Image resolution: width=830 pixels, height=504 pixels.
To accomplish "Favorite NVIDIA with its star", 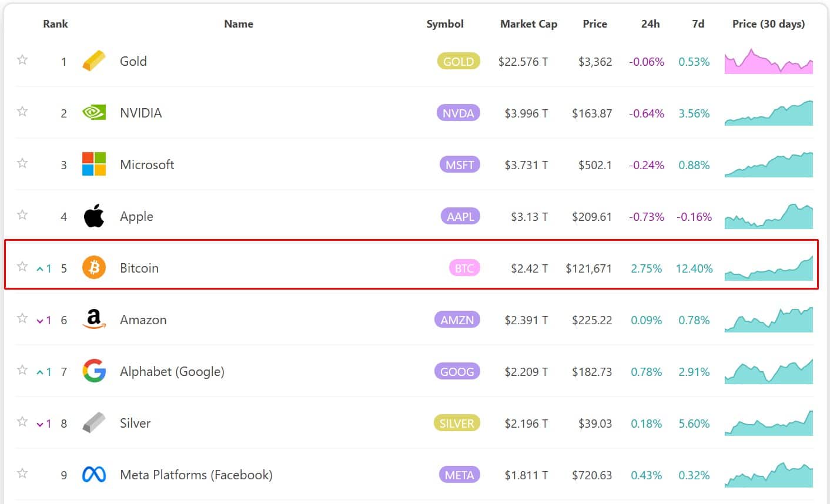I will (22, 112).
